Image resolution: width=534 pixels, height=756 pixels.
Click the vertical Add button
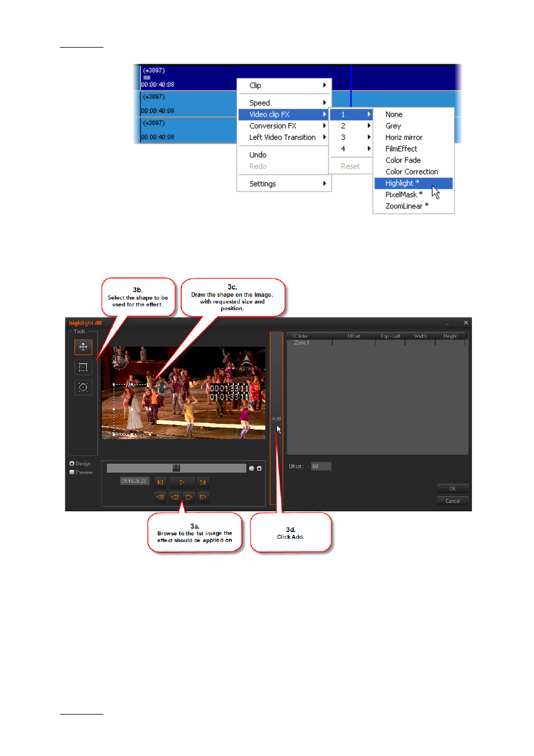pyautogui.click(x=276, y=418)
